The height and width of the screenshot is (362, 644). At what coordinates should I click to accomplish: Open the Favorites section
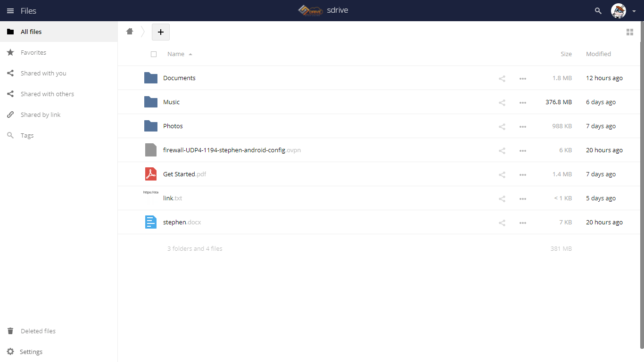pyautogui.click(x=33, y=53)
